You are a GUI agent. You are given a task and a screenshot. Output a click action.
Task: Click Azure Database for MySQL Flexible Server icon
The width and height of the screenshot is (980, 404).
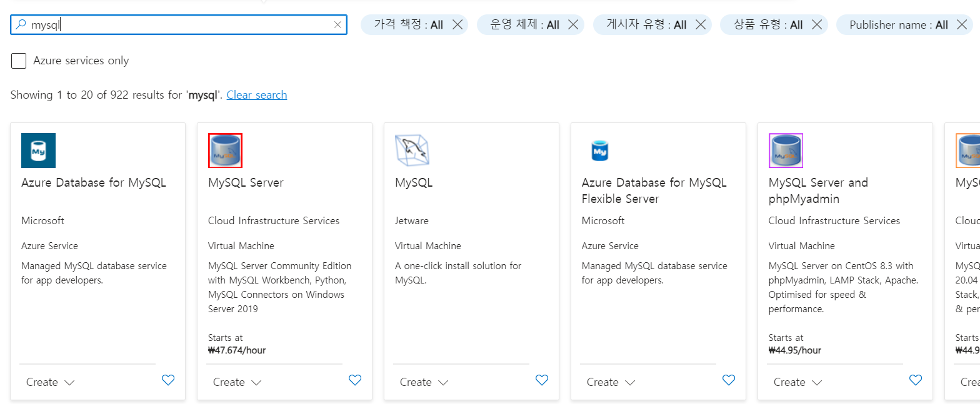click(599, 150)
